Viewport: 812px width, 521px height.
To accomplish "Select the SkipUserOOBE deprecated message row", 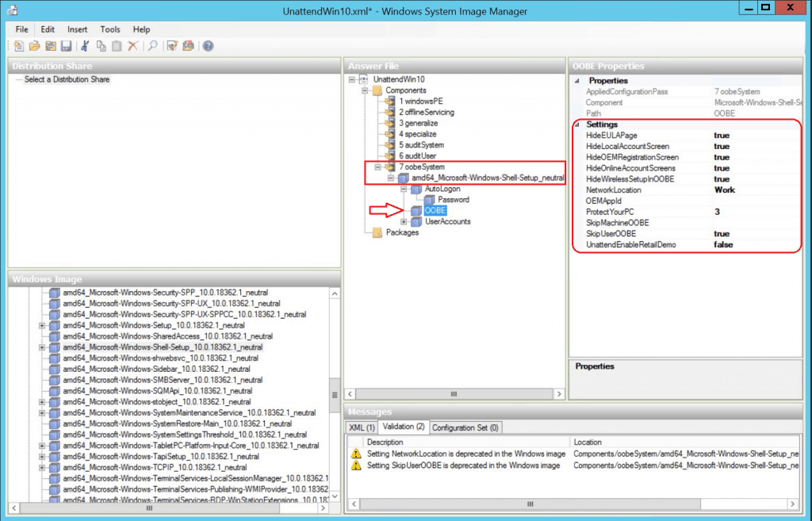I will [574, 465].
